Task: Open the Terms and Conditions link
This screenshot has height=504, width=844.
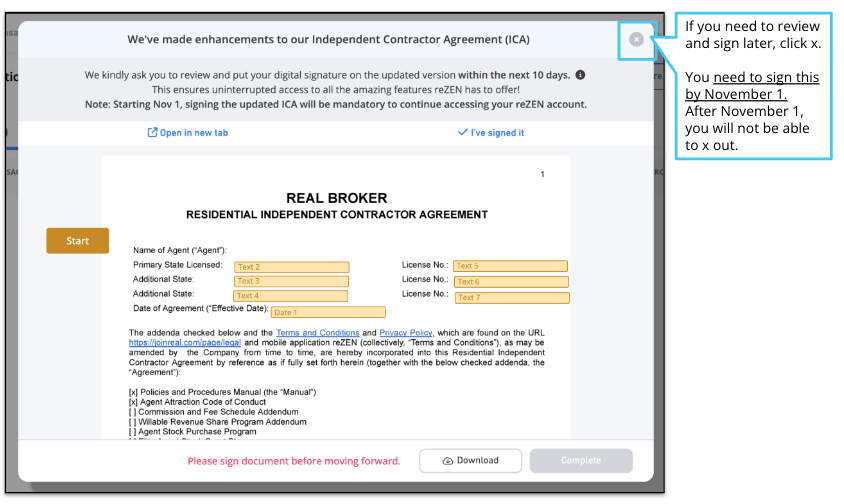Action: 318,333
